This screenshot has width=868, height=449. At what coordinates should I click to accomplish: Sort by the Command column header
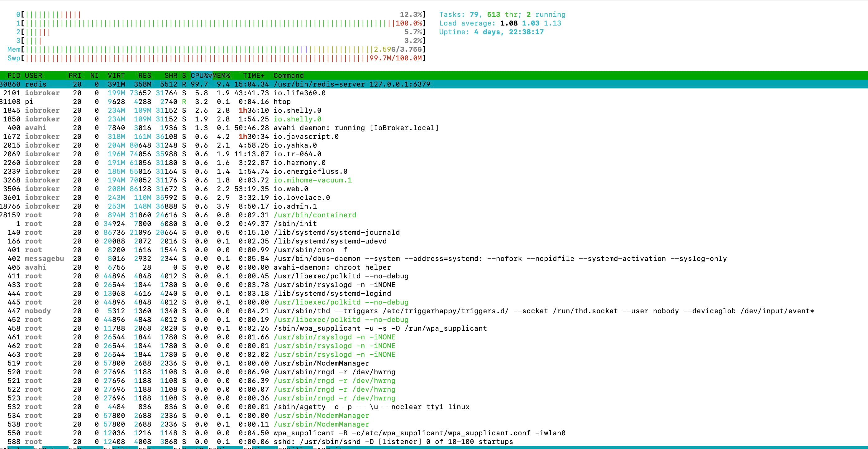289,75
